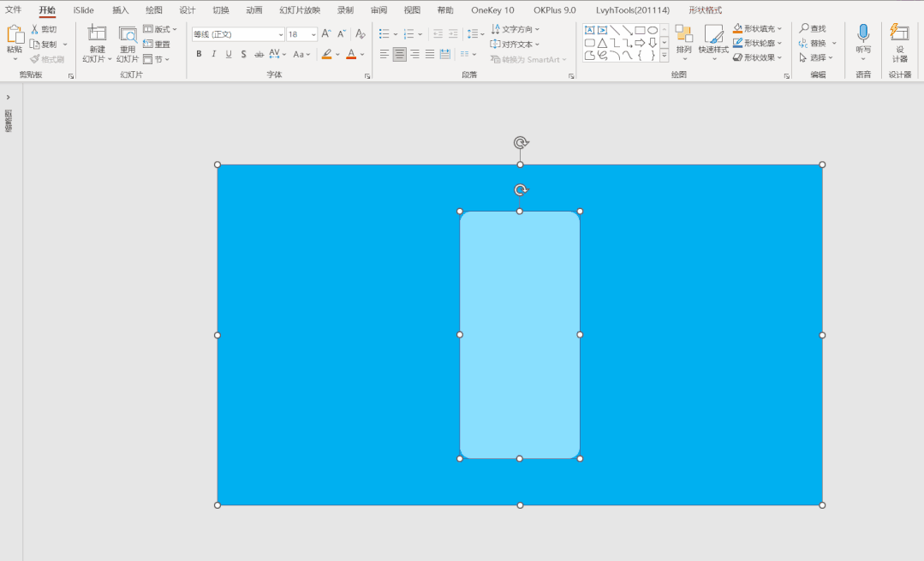Click the Reuse Slides (重用幻灯片) icon

128,35
